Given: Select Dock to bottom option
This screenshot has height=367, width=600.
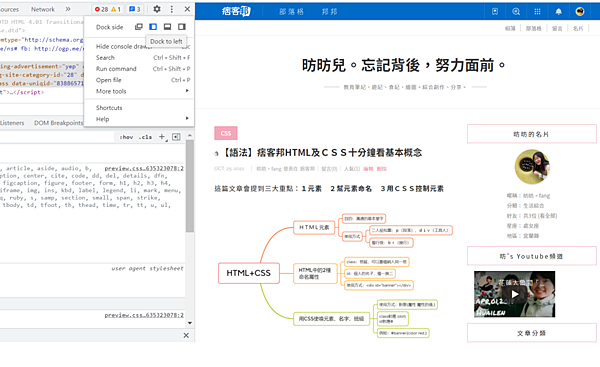Looking at the screenshot, I should [167, 27].
